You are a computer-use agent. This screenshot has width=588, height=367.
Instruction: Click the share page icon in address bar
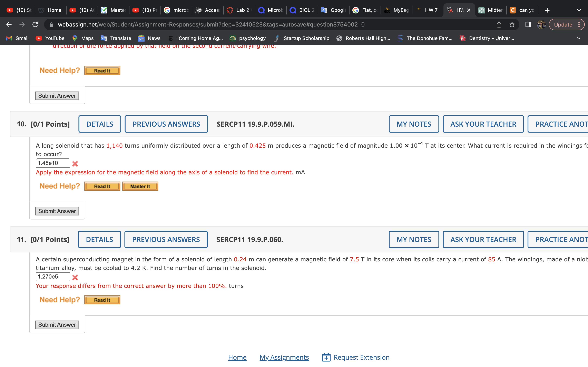coord(499,24)
